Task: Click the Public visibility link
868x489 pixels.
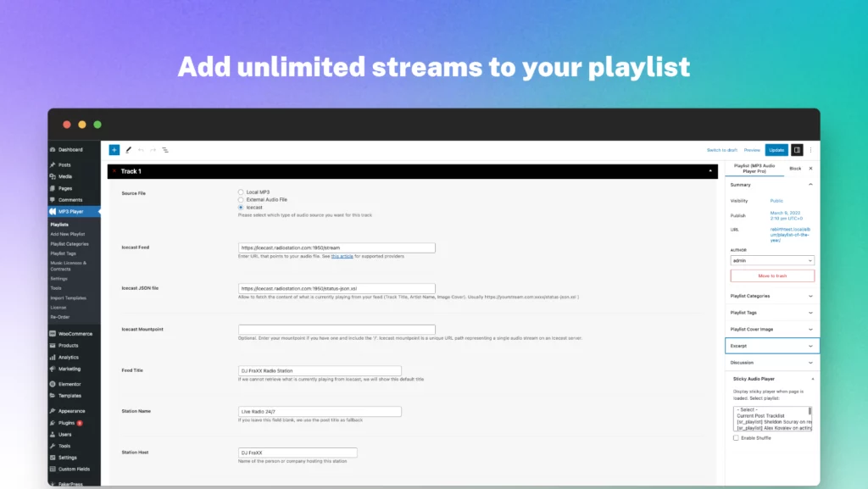Action: (x=776, y=201)
